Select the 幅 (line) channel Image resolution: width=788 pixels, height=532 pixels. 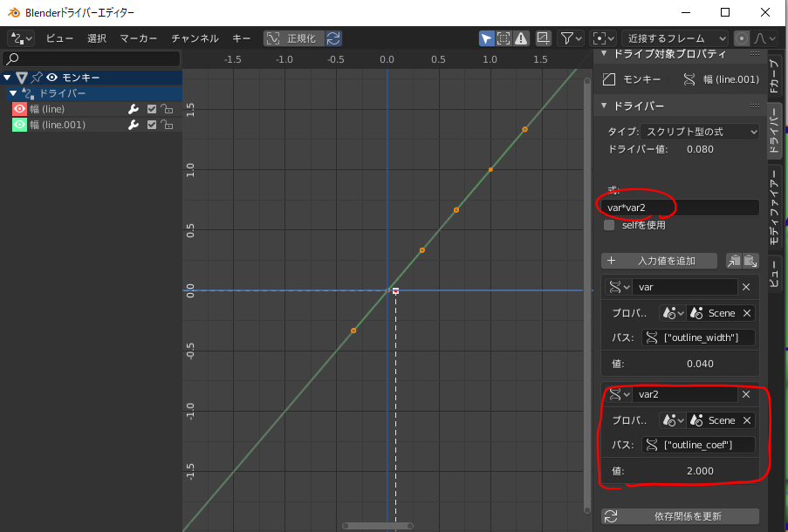tap(47, 109)
